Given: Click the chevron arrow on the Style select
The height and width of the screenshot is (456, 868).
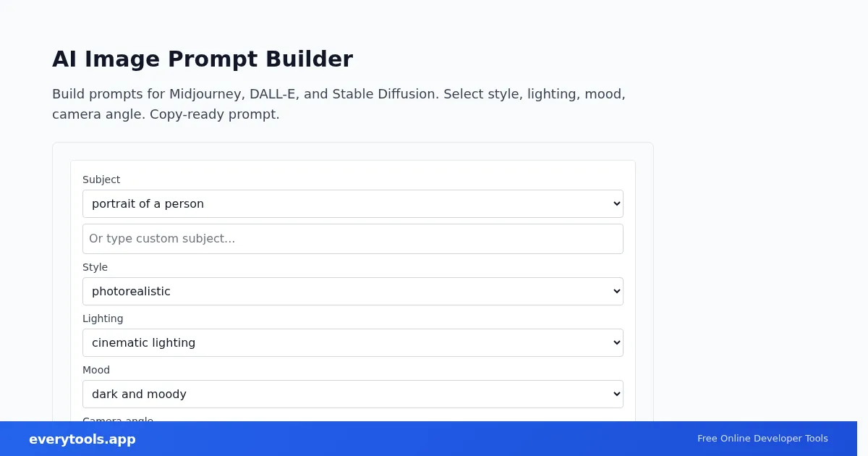Looking at the screenshot, I should [x=616, y=292].
